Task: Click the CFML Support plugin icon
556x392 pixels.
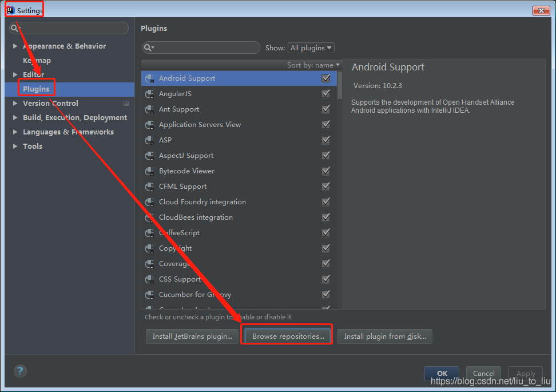Action: coord(150,186)
